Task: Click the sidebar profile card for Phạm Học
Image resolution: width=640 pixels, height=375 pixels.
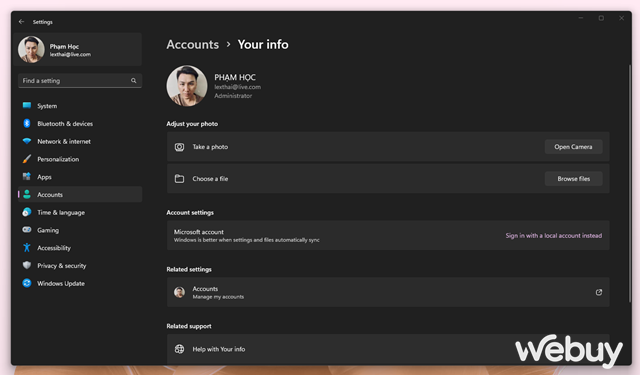Action: tap(78, 49)
